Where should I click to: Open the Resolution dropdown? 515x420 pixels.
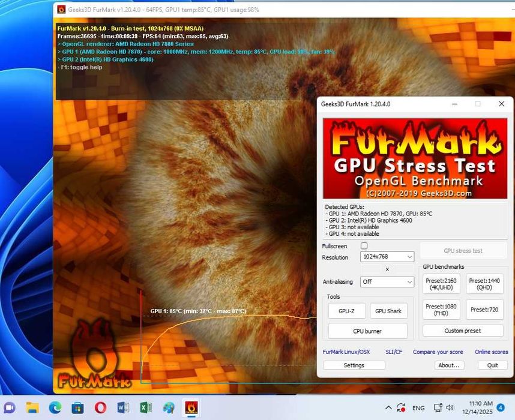pos(387,256)
